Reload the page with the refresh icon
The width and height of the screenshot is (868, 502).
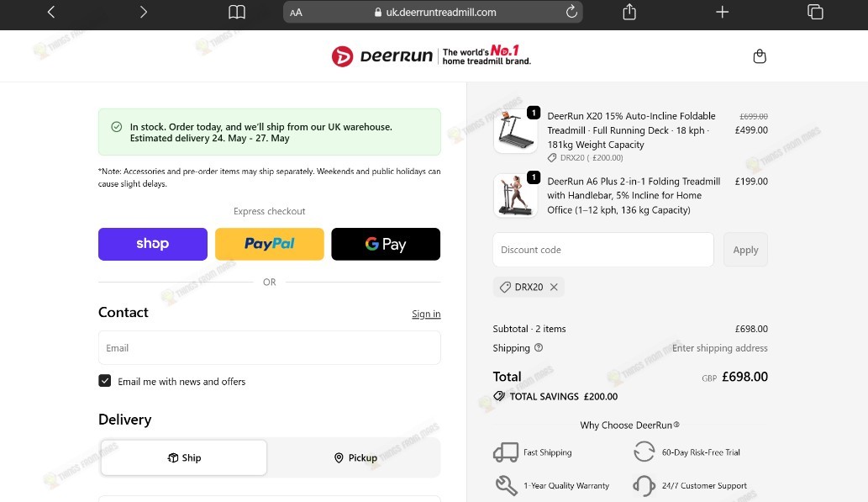pos(571,12)
